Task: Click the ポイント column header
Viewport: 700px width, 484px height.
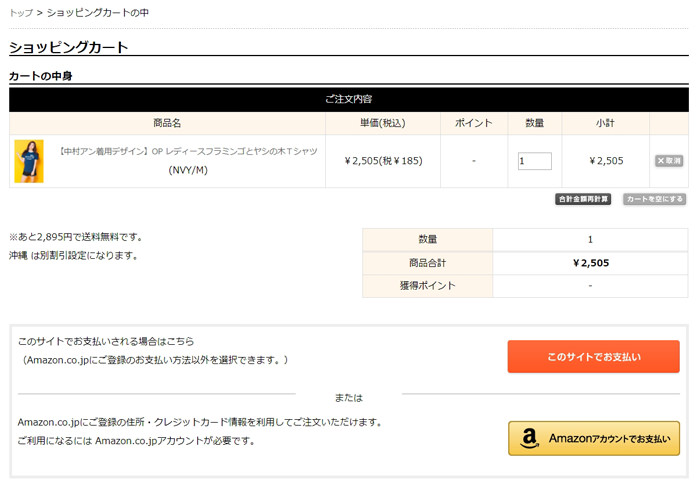Action: [473, 123]
